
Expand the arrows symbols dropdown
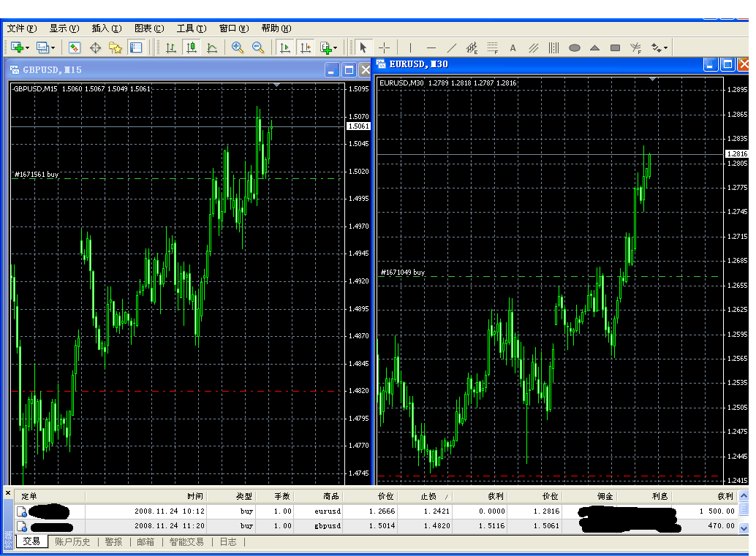(665, 48)
